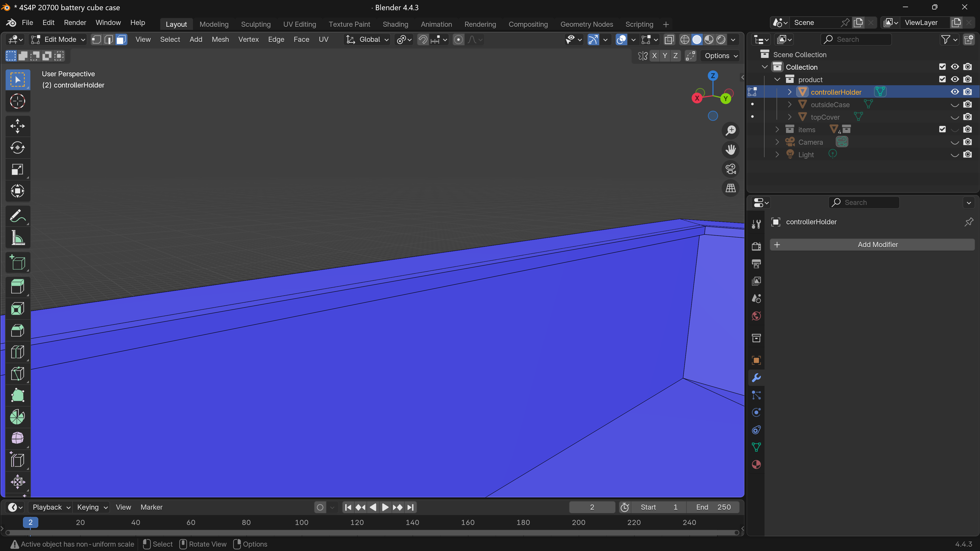Click frame 100 on the timeline
980x551 pixels.
[x=302, y=522]
